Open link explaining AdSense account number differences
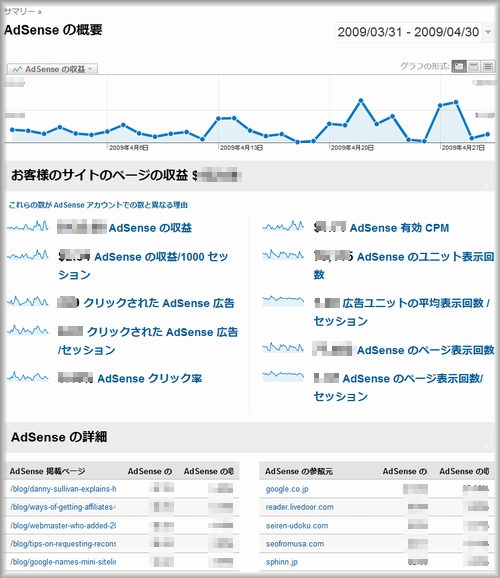The image size is (500, 578). [98, 205]
